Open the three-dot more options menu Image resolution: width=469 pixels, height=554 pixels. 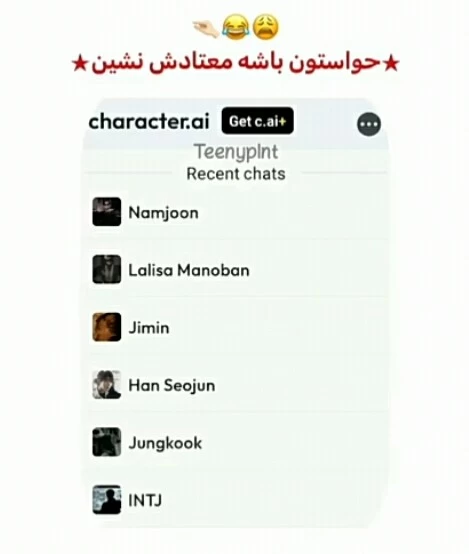369,124
